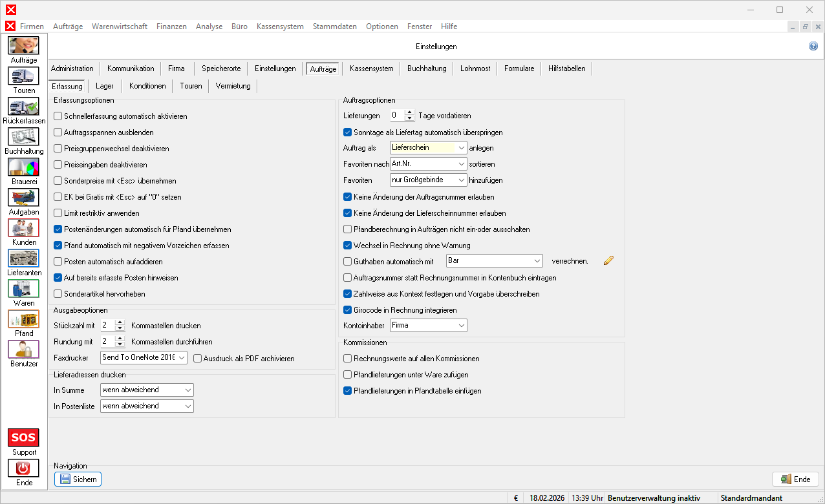Enable Schnellerfassung automatisch aktivieren
The height and width of the screenshot is (504, 825).
tap(58, 116)
